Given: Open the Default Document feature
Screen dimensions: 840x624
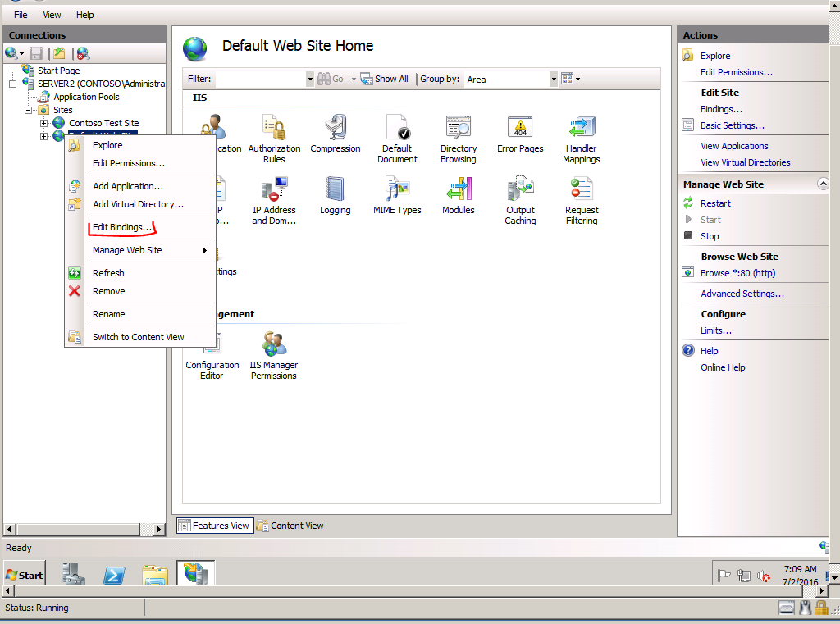Looking at the screenshot, I should click(397, 139).
